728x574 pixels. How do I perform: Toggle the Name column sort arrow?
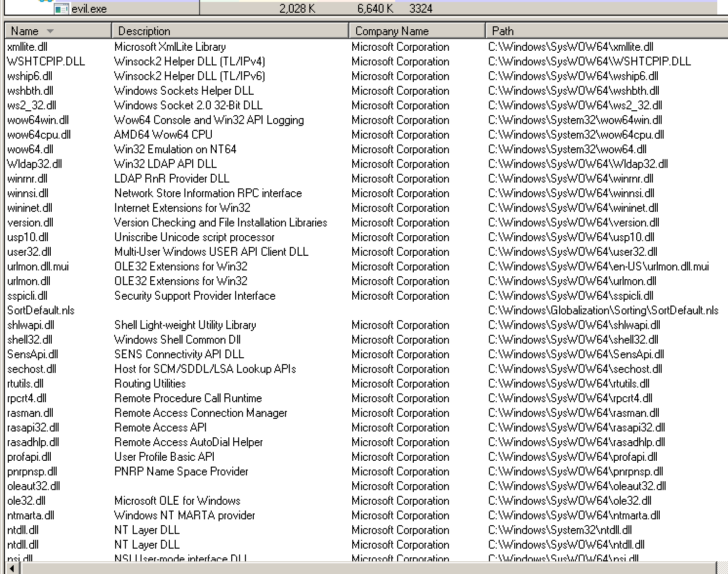click(50, 31)
